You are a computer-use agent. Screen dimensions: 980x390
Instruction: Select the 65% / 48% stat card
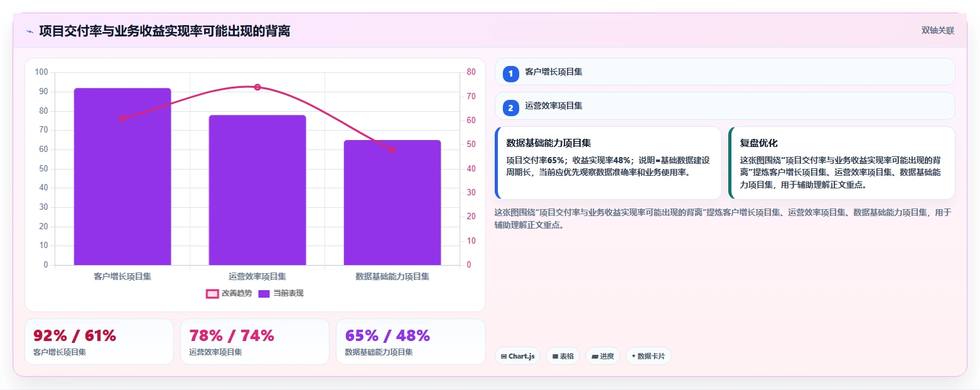[411, 342]
